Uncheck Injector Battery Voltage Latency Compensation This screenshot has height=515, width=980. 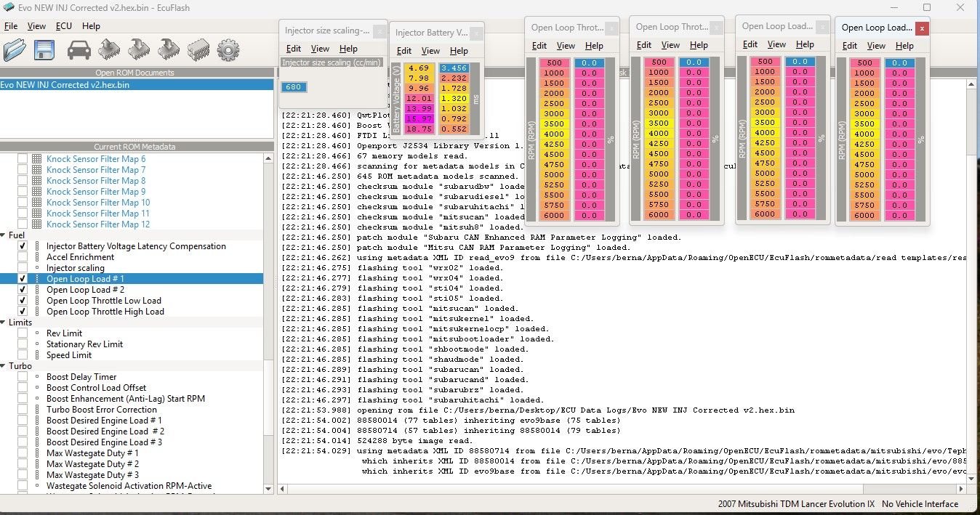23,246
